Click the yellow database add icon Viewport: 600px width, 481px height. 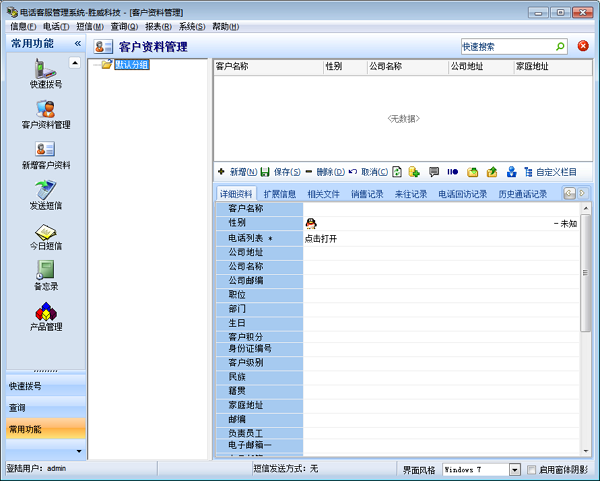[x=414, y=172]
